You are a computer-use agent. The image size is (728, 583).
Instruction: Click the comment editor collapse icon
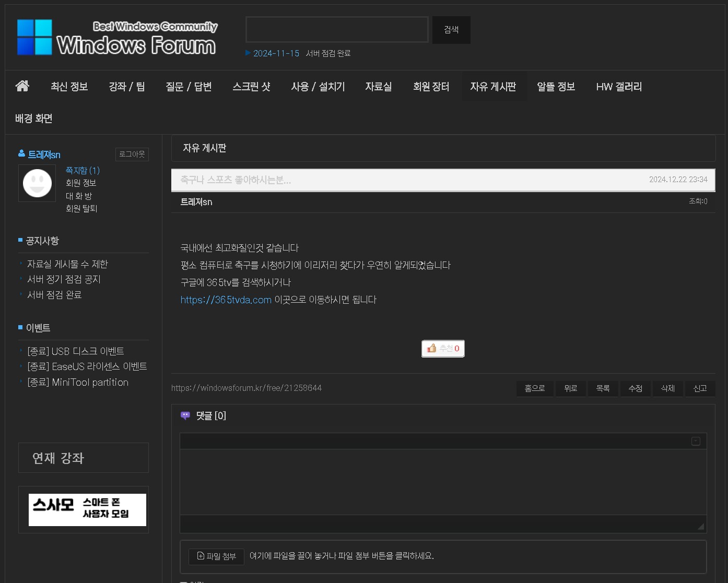point(696,441)
